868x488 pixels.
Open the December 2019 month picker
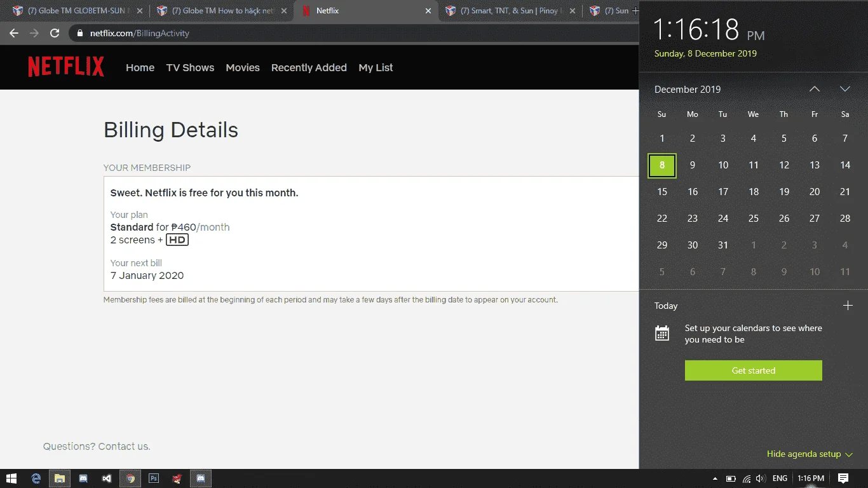pos(688,90)
